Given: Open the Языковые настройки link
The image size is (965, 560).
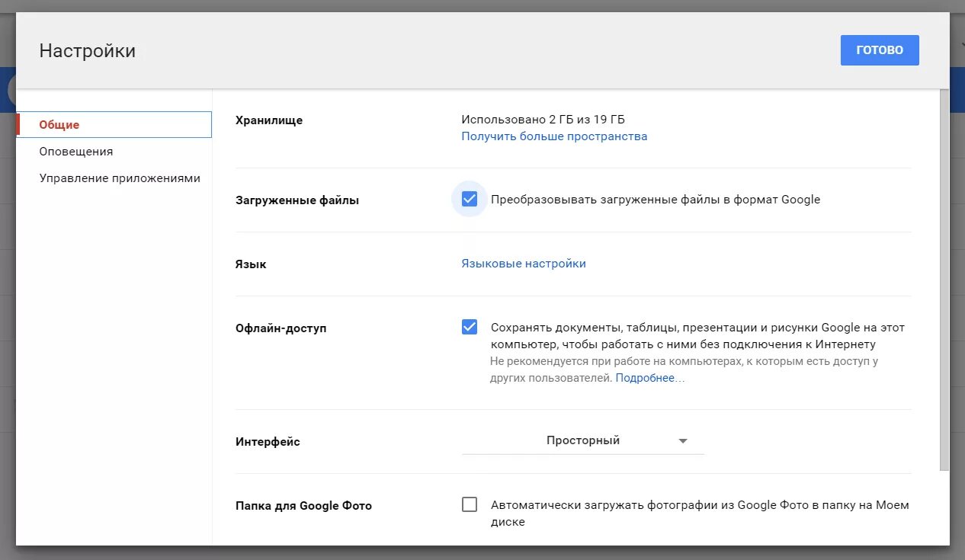Looking at the screenshot, I should [524, 264].
